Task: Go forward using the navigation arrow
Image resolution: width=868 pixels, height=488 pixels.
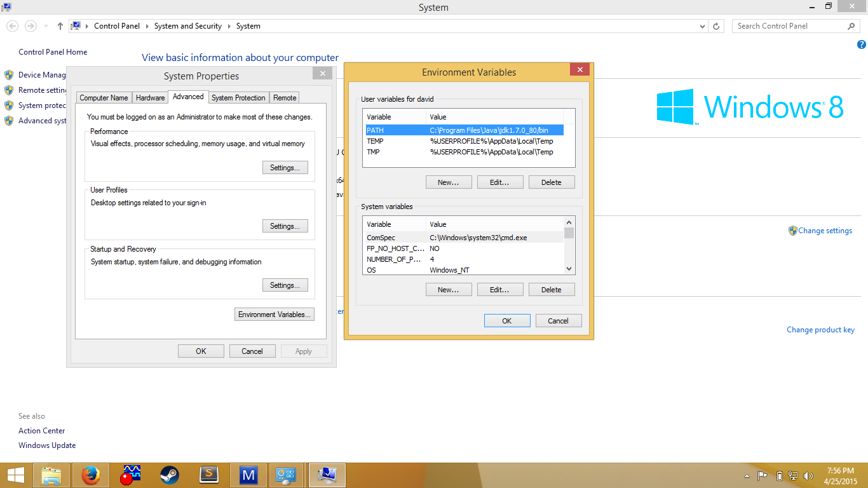Action: point(30,26)
